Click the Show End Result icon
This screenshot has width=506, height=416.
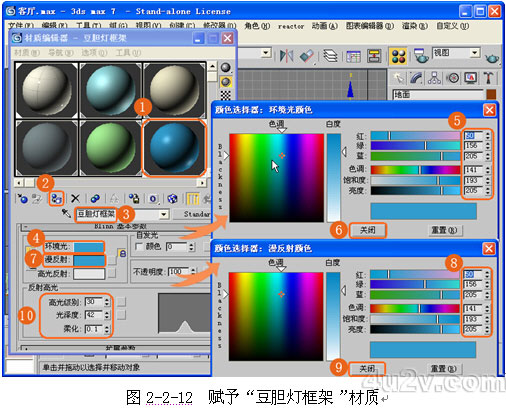pyautogui.click(x=192, y=199)
